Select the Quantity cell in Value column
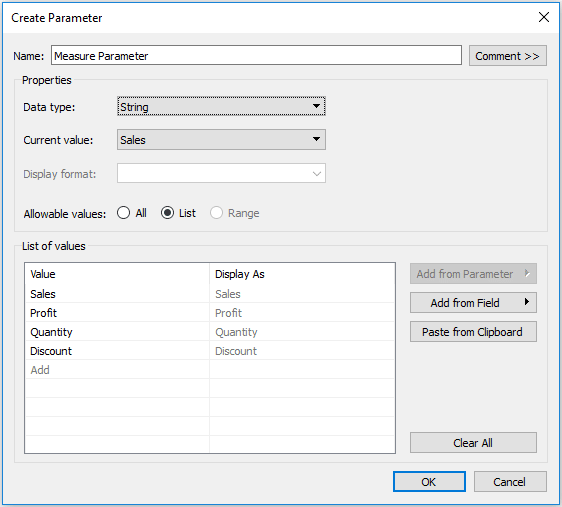The height and width of the screenshot is (507, 562). coord(117,332)
